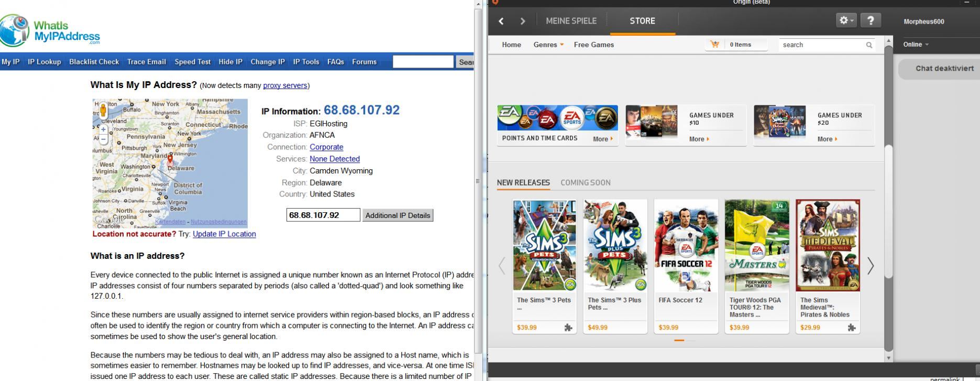Click the map Street View pegman icon
The width and height of the screenshot is (980, 381).
point(103,110)
